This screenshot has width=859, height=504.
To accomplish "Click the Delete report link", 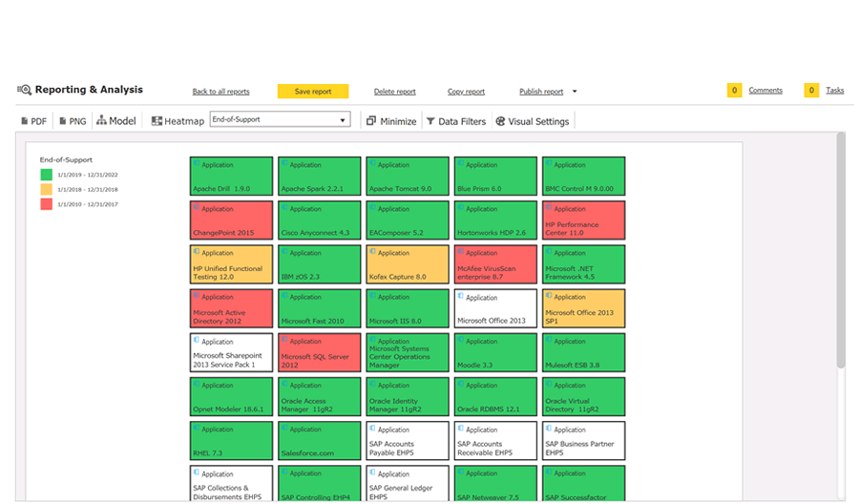I will click(x=394, y=92).
